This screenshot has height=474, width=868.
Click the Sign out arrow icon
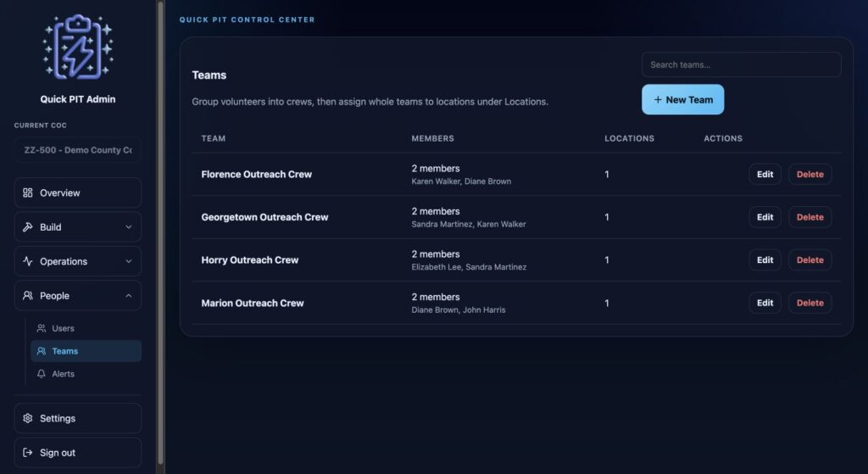(28, 453)
